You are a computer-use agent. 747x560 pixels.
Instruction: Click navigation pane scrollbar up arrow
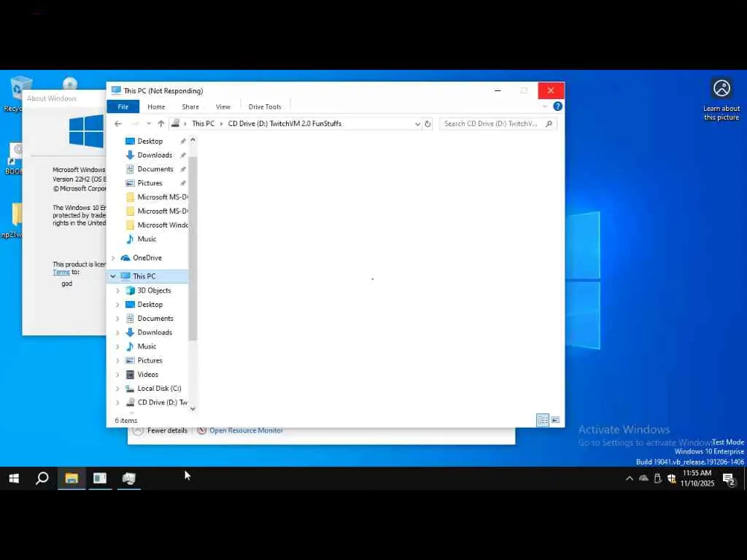tap(193, 140)
